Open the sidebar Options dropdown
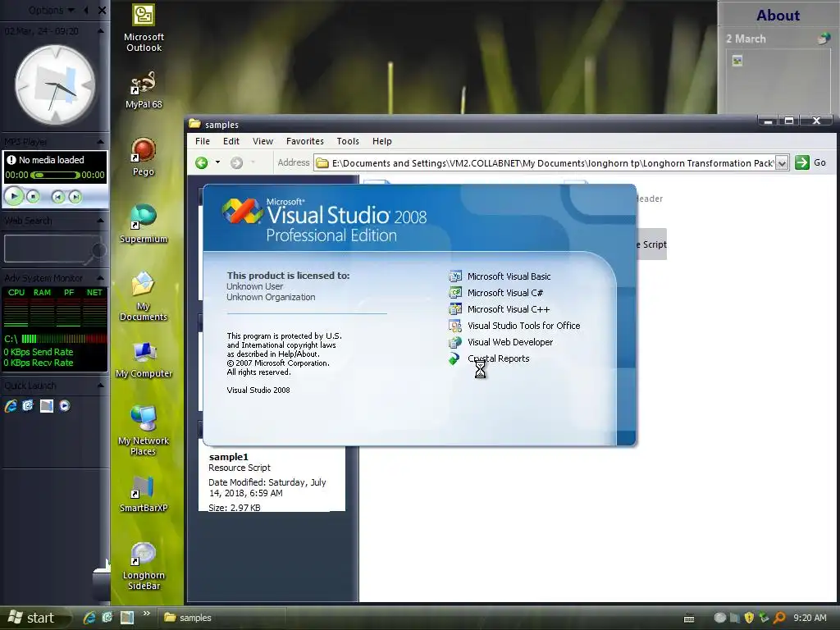 [52, 10]
